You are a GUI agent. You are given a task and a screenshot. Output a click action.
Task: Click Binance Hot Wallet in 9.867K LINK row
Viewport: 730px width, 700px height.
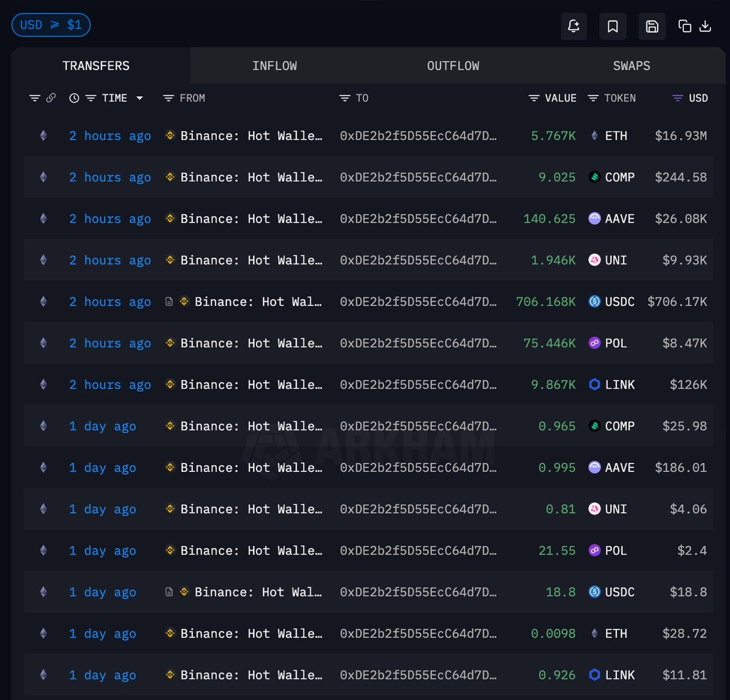point(251,384)
